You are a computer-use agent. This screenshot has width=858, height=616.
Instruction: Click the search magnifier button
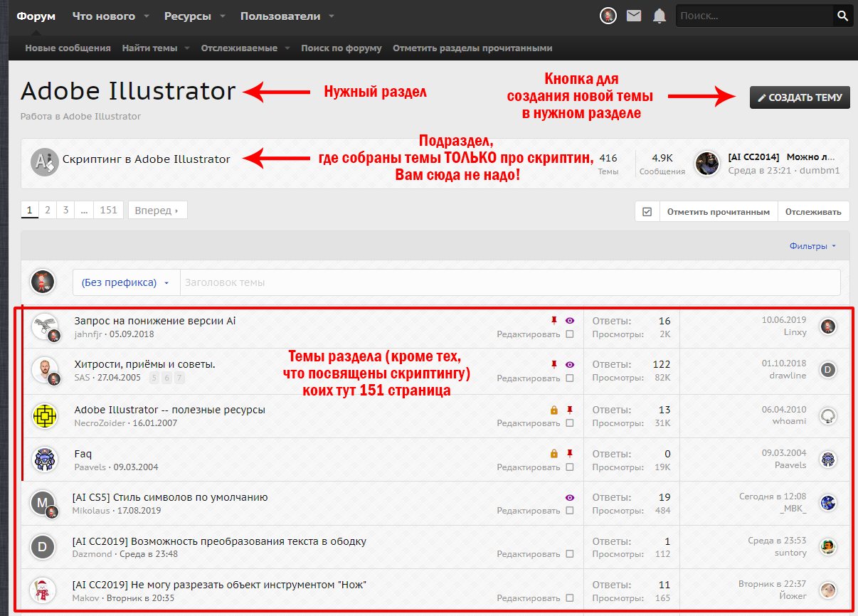(x=842, y=16)
